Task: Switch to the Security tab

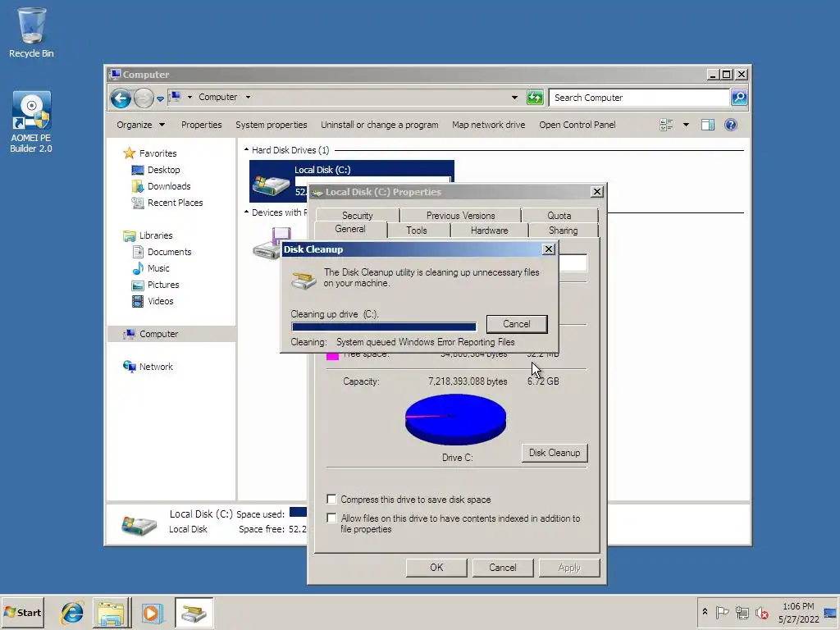Action: (x=358, y=216)
